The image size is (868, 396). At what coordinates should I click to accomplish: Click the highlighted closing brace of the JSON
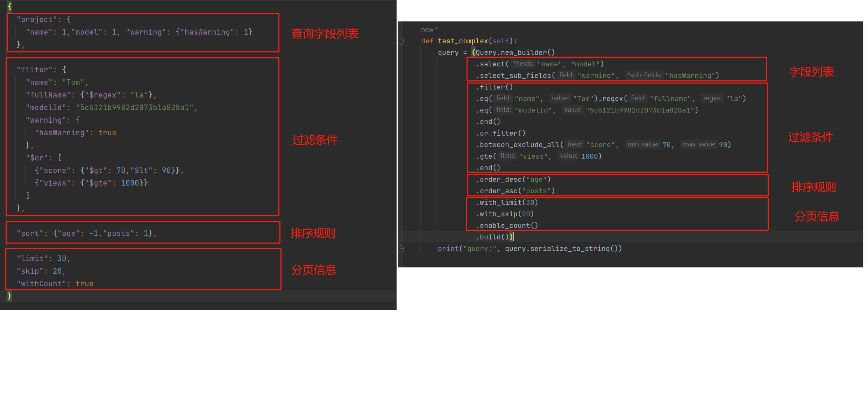click(x=9, y=296)
